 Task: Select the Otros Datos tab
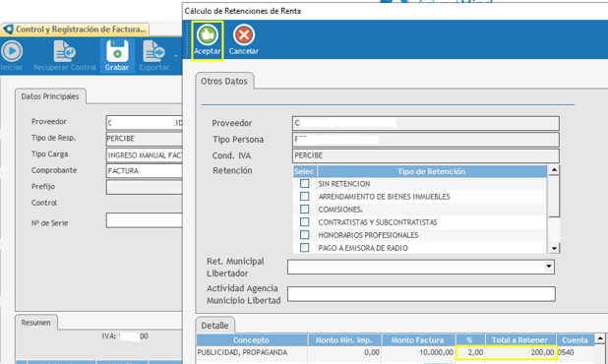(x=224, y=81)
